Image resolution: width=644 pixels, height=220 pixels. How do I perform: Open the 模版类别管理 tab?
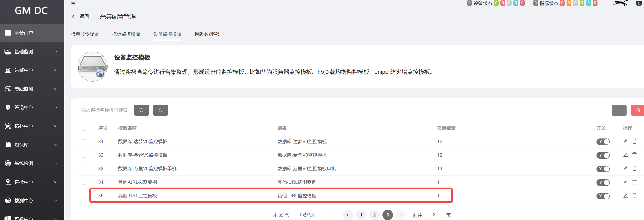(208, 34)
